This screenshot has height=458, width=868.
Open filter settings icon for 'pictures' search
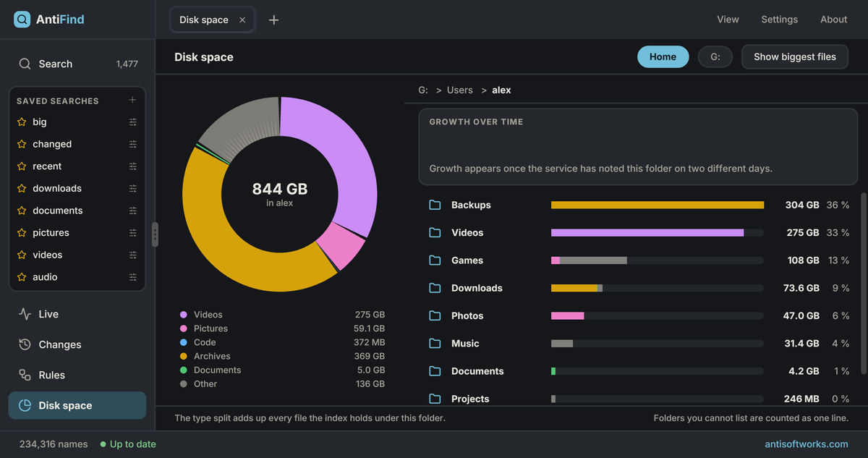point(133,233)
